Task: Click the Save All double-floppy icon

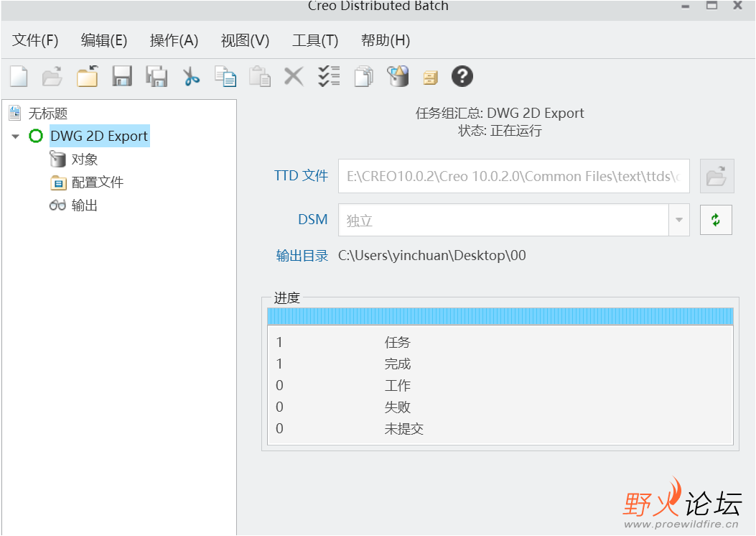Action: coord(157,76)
